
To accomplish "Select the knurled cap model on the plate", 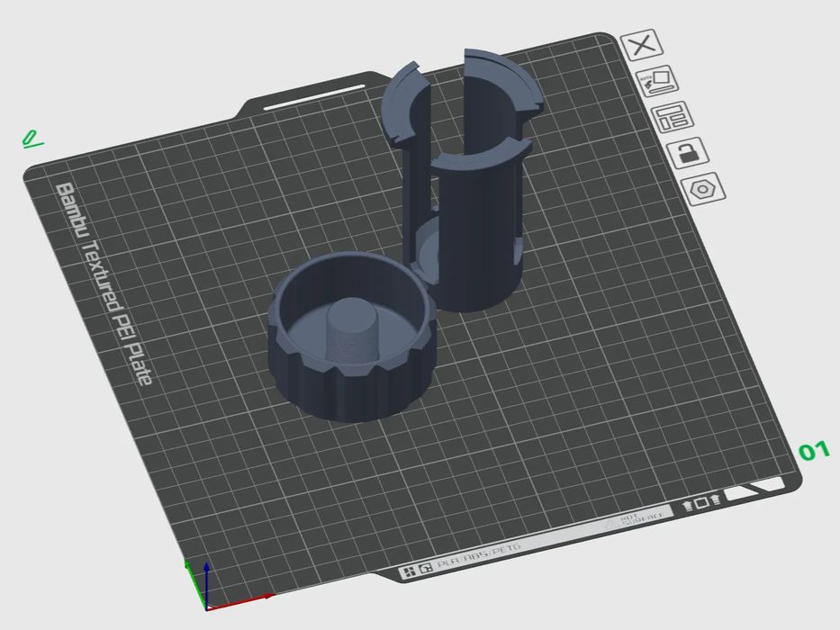I will [x=353, y=337].
